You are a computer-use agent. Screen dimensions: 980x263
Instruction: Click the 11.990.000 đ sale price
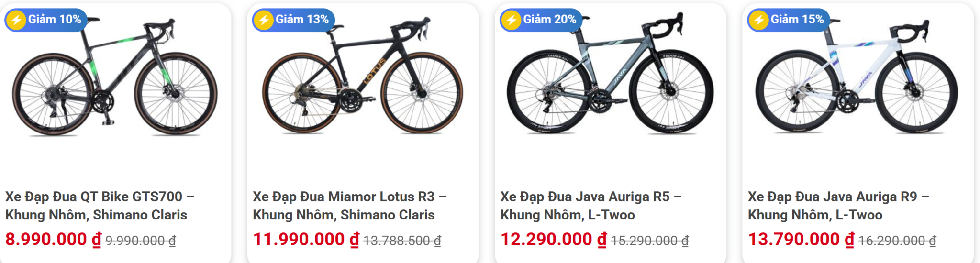(x=306, y=239)
